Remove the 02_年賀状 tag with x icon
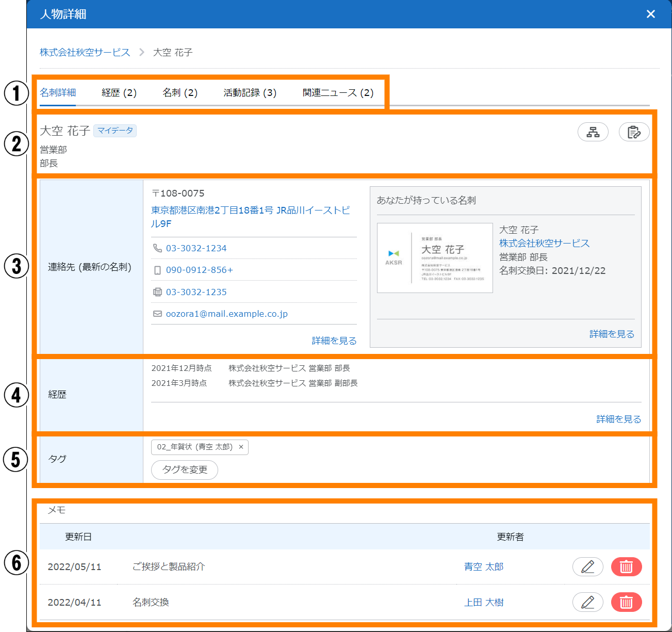 [x=241, y=447]
